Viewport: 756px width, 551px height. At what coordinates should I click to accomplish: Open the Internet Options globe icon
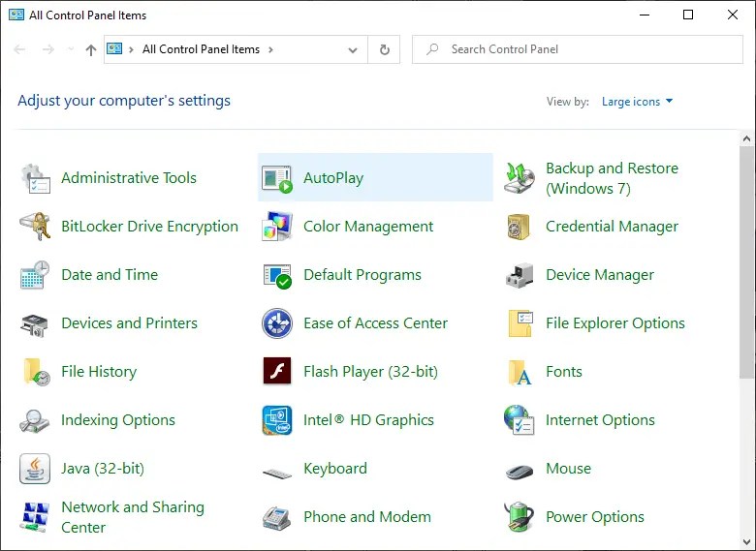pyautogui.click(x=520, y=420)
